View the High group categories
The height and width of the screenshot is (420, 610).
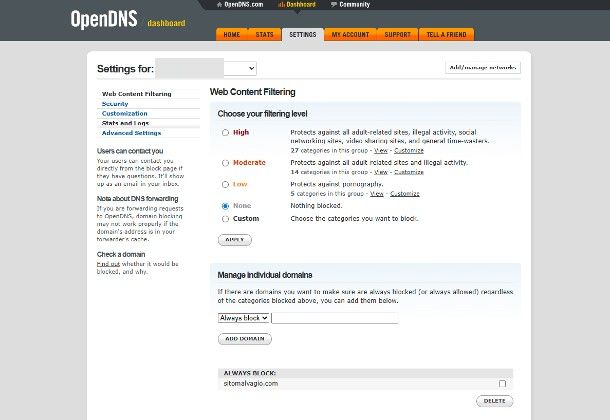(x=381, y=150)
